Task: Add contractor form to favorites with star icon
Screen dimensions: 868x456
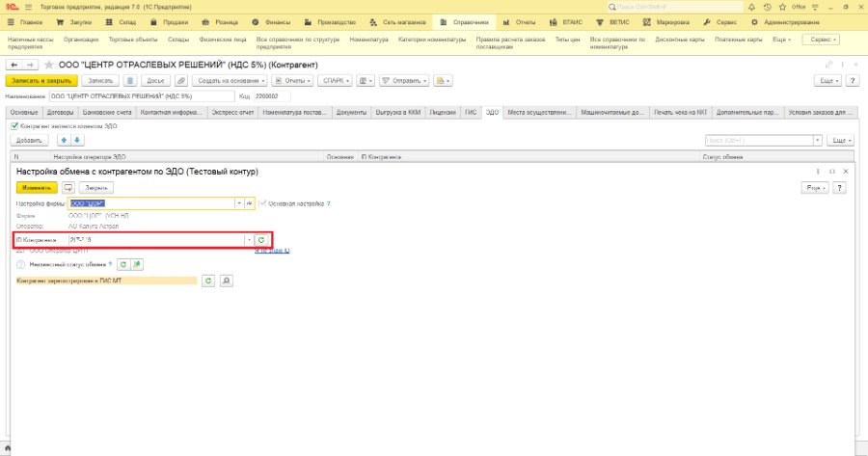Action: (49, 65)
